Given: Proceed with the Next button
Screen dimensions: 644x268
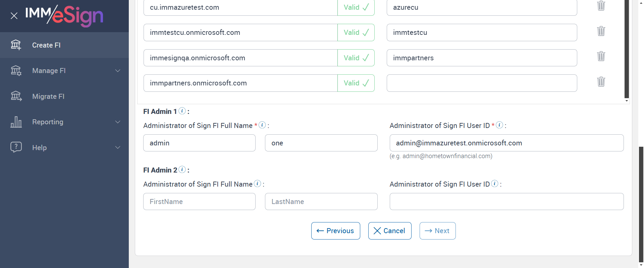Looking at the screenshot, I should pos(437,231).
